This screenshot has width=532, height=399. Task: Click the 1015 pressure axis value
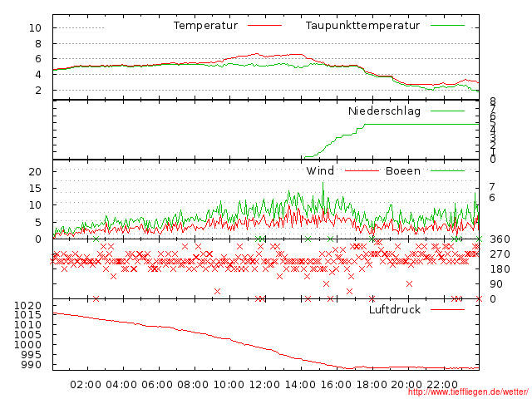[x=27, y=315]
